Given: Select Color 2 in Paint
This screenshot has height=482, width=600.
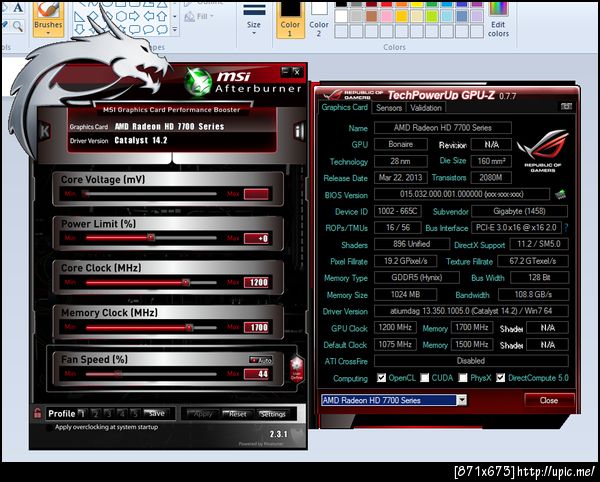Looking at the screenshot, I should click(319, 20).
